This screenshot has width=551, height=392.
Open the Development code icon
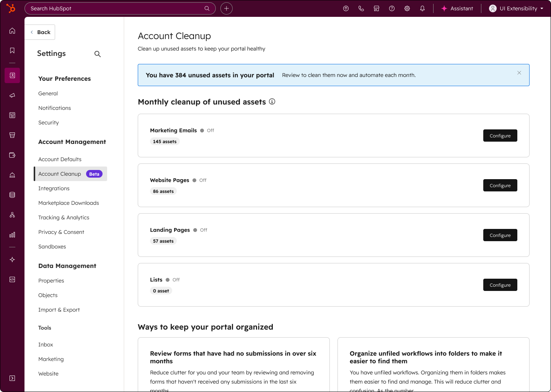[x=12, y=279]
